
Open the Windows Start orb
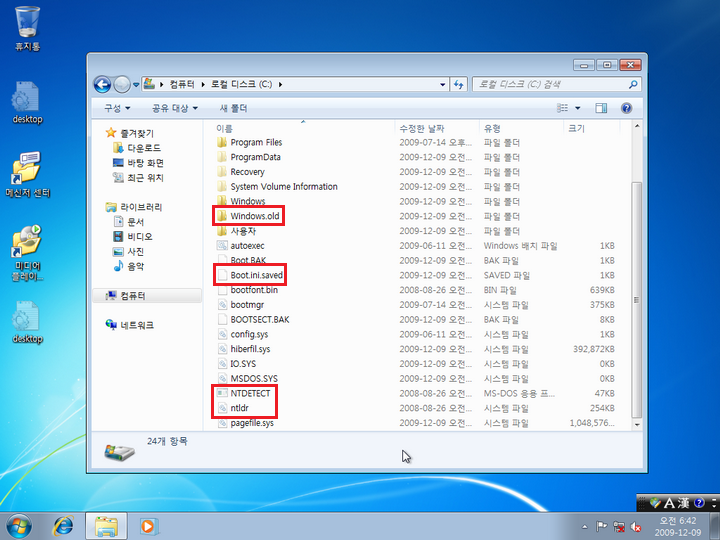[x=19, y=526]
